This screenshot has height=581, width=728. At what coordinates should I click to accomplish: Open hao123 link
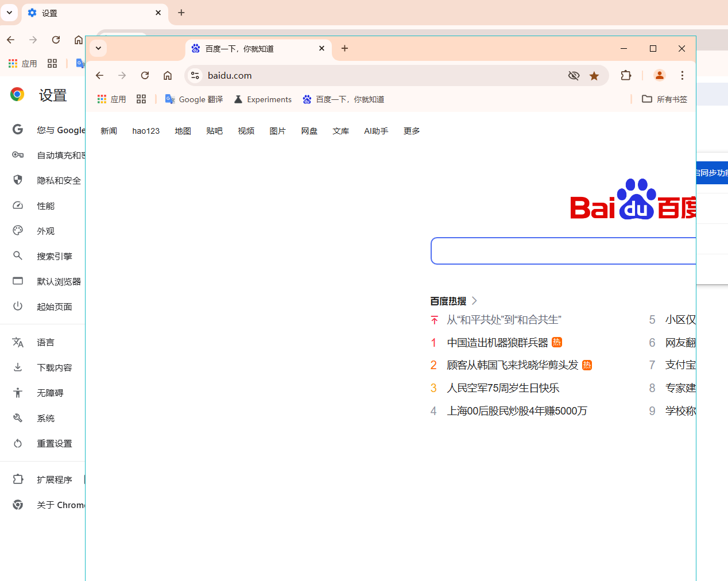[x=146, y=131]
